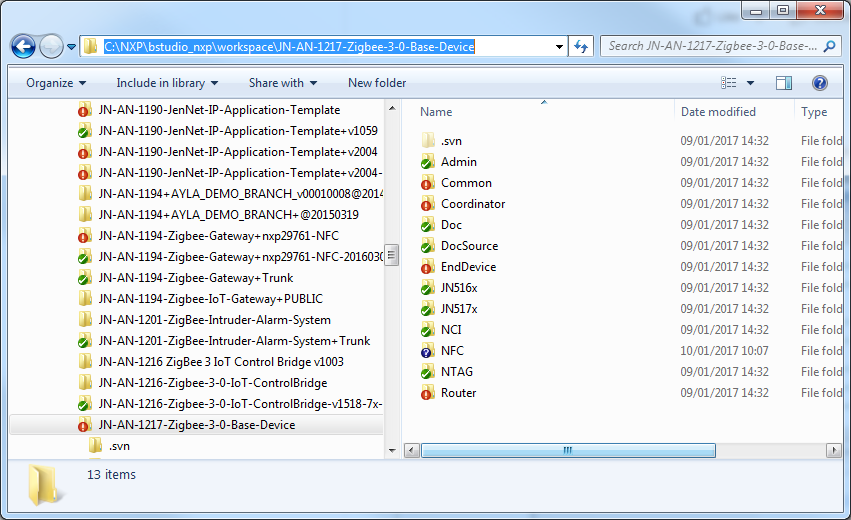The height and width of the screenshot is (520, 851).
Task: Toggle the preview pane icon
Action: click(784, 83)
